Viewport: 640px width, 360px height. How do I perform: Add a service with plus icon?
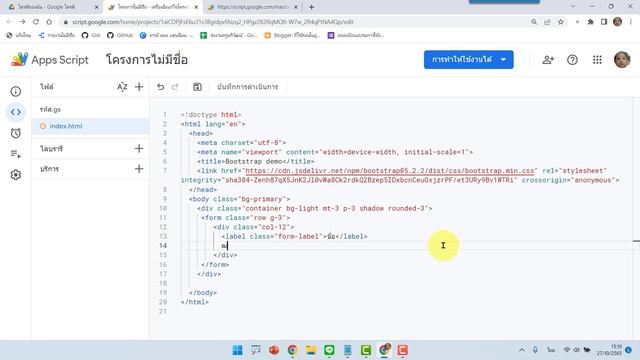click(139, 169)
